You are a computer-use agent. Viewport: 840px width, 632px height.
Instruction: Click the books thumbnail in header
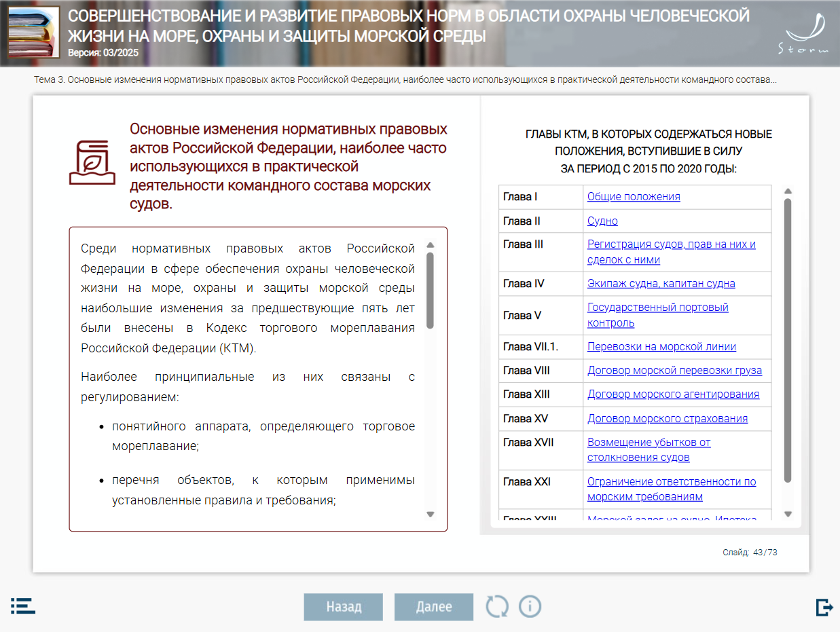click(x=34, y=32)
